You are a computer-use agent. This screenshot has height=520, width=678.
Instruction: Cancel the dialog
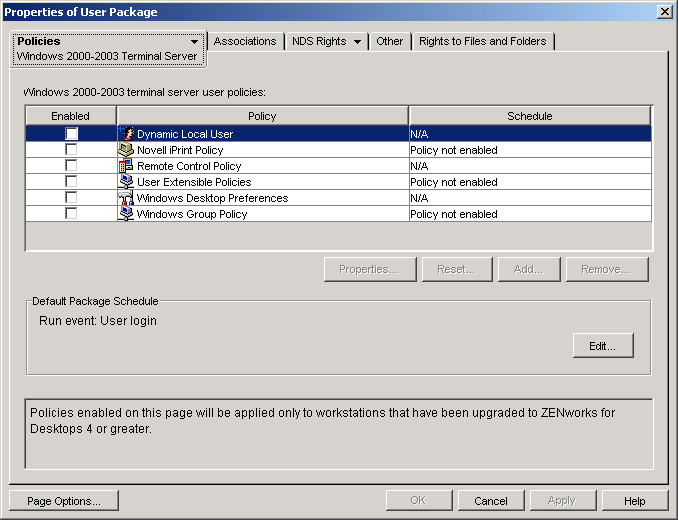click(491, 501)
